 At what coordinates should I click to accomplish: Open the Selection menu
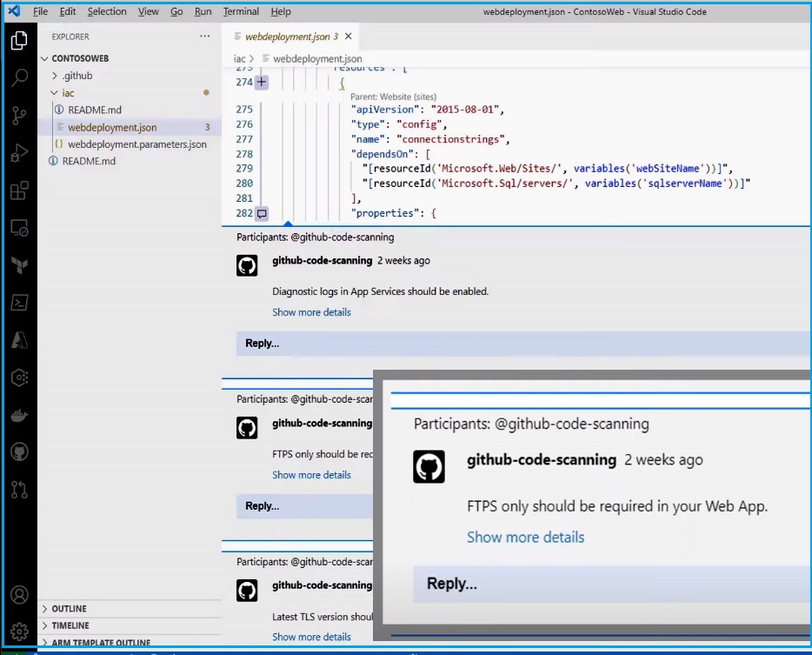pos(107,11)
